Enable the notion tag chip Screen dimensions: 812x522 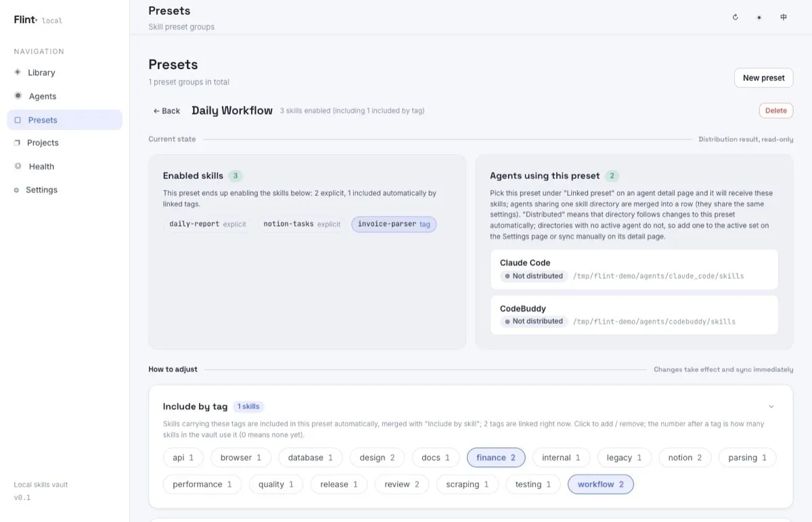tap(685, 458)
